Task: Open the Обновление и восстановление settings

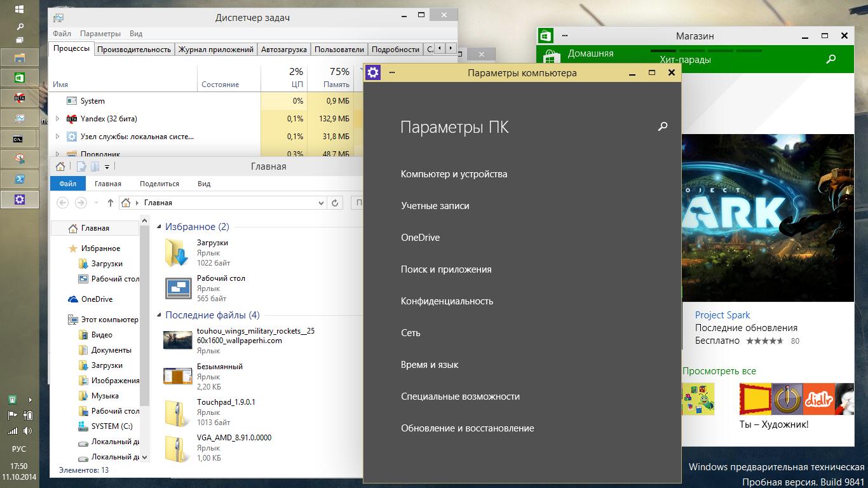Action: coord(467,428)
